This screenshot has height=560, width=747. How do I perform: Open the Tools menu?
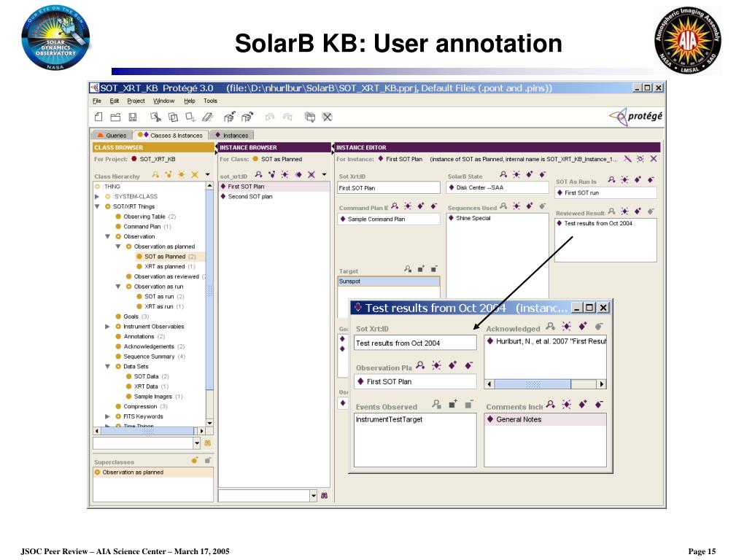pyautogui.click(x=210, y=101)
